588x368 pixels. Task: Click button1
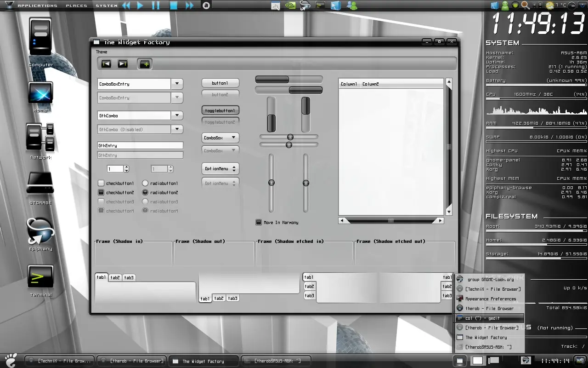coord(220,83)
